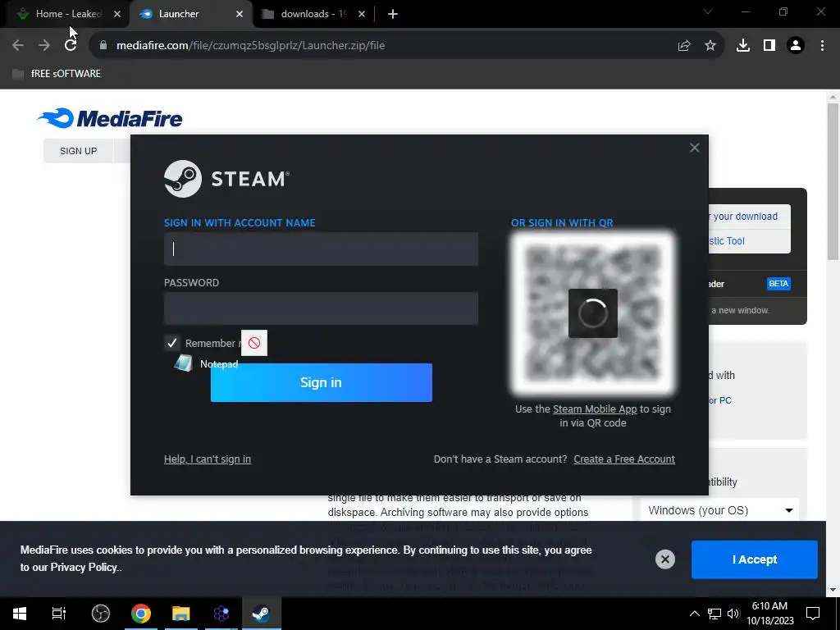Open Task View on the taskbar
The image size is (840, 630).
[x=58, y=614]
